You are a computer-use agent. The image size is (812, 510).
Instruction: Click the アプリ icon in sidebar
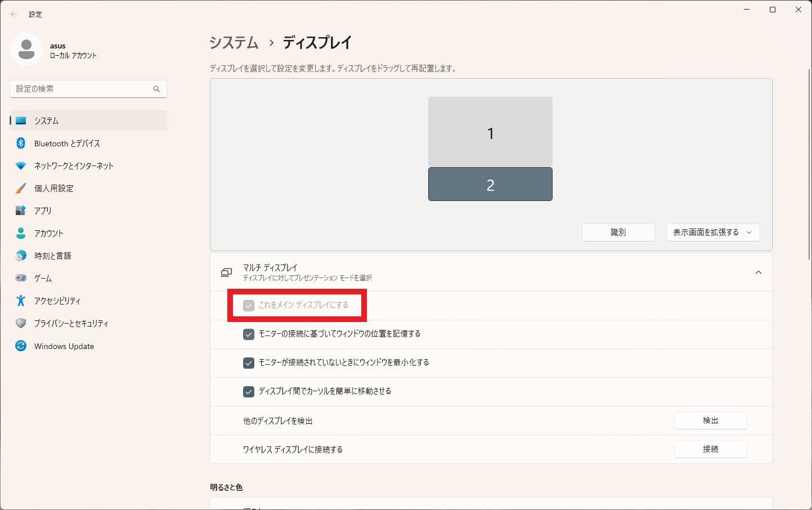(x=21, y=211)
